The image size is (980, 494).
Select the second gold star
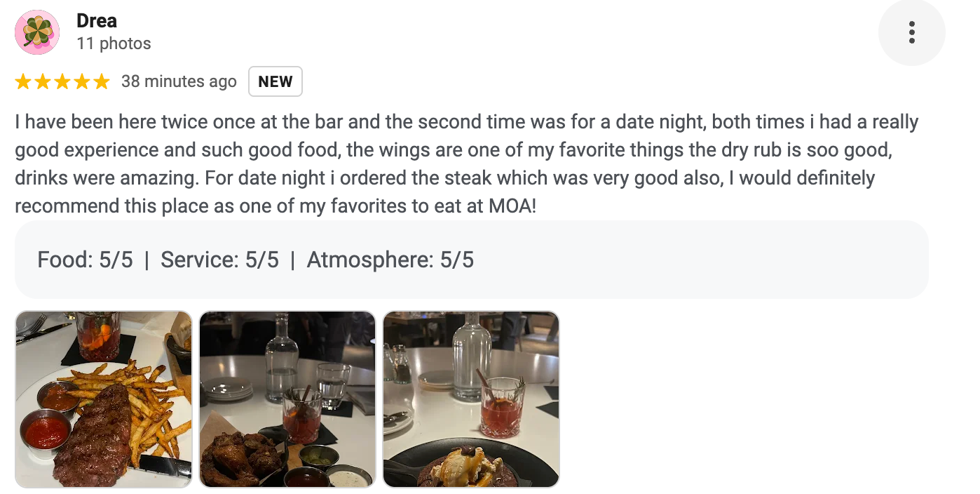[43, 81]
